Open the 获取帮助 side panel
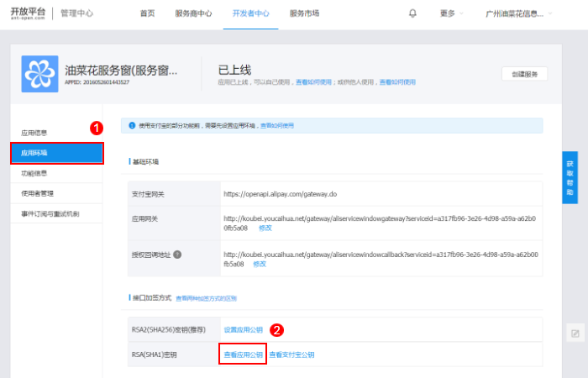The width and height of the screenshot is (588, 378). click(570, 178)
